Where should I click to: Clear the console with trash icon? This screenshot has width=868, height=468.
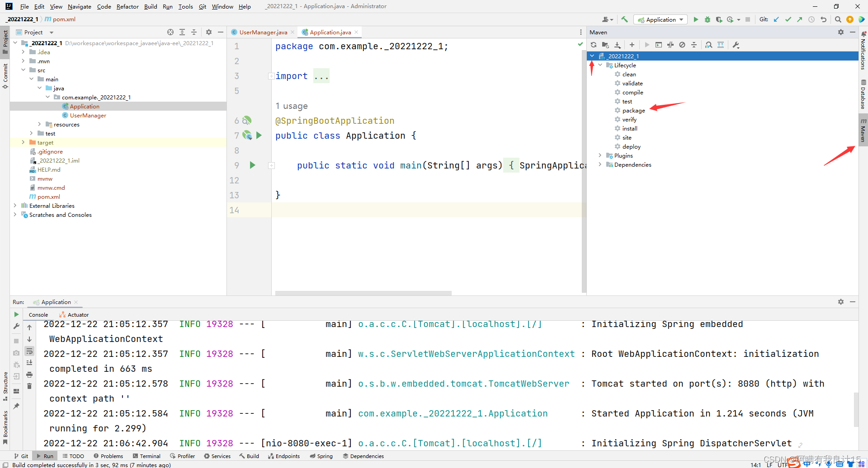[29, 386]
